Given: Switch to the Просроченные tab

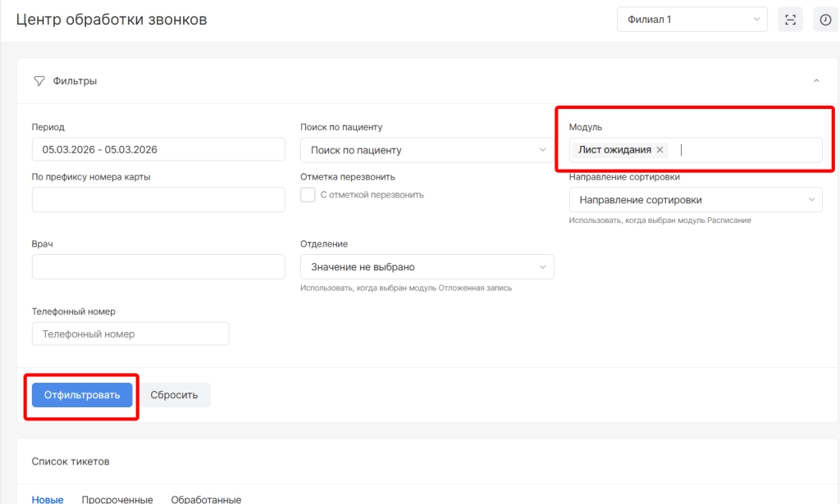Looking at the screenshot, I should point(117,498).
